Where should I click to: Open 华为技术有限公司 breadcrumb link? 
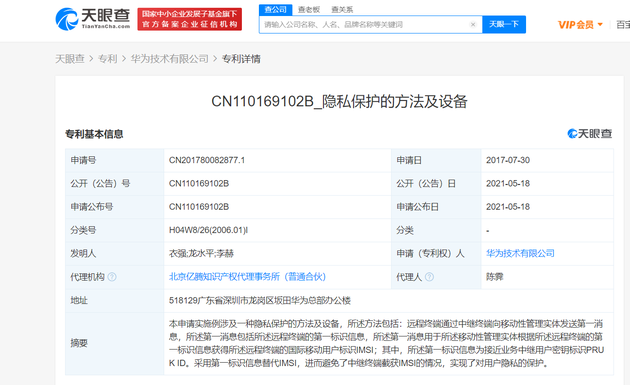coord(169,59)
